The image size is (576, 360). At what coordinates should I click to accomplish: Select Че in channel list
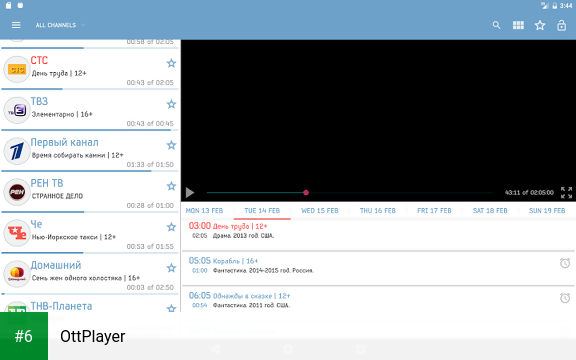point(36,224)
